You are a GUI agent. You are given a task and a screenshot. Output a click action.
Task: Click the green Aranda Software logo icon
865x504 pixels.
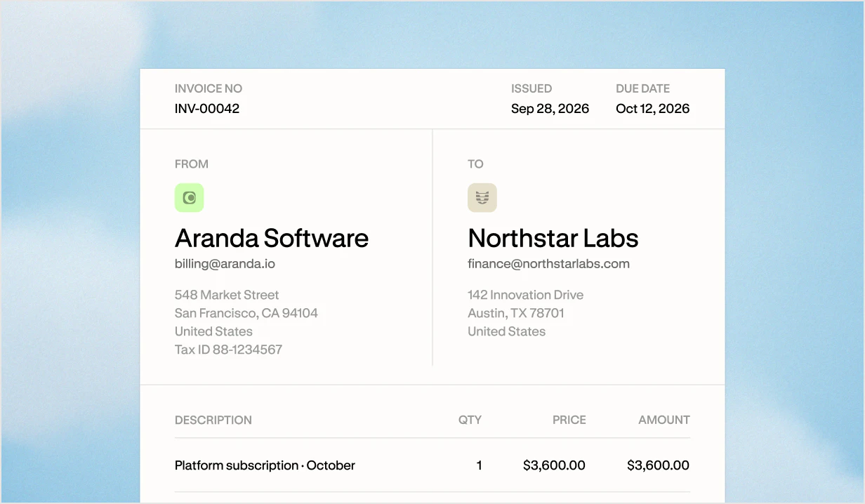(190, 198)
